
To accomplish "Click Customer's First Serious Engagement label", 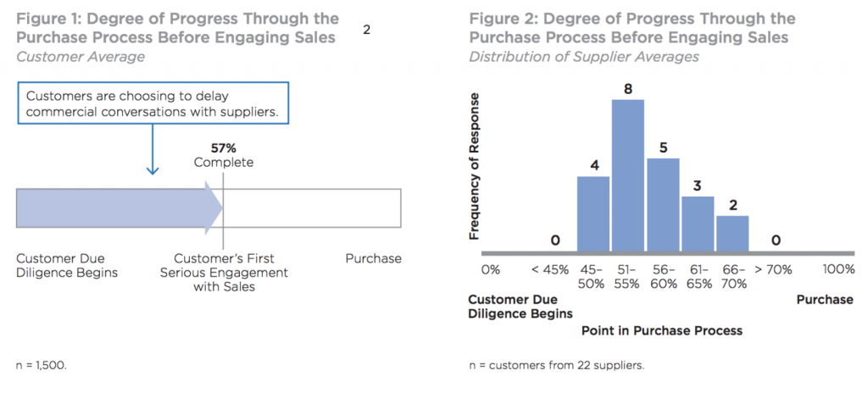I will coord(223,272).
